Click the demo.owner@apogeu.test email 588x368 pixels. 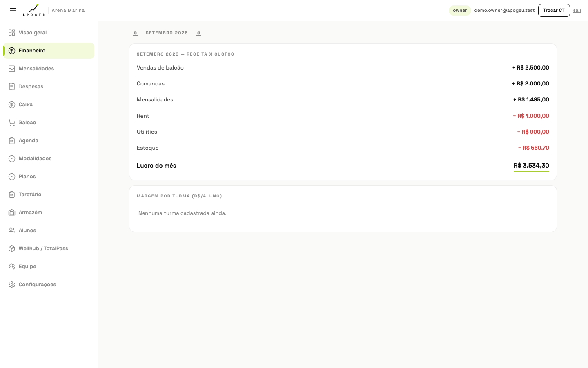[x=504, y=11]
